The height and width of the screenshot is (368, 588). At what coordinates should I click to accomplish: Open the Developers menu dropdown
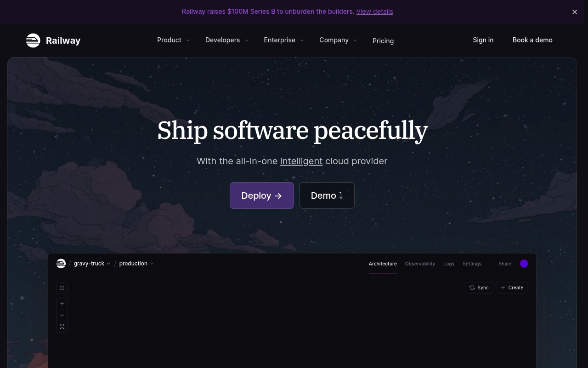tap(226, 40)
